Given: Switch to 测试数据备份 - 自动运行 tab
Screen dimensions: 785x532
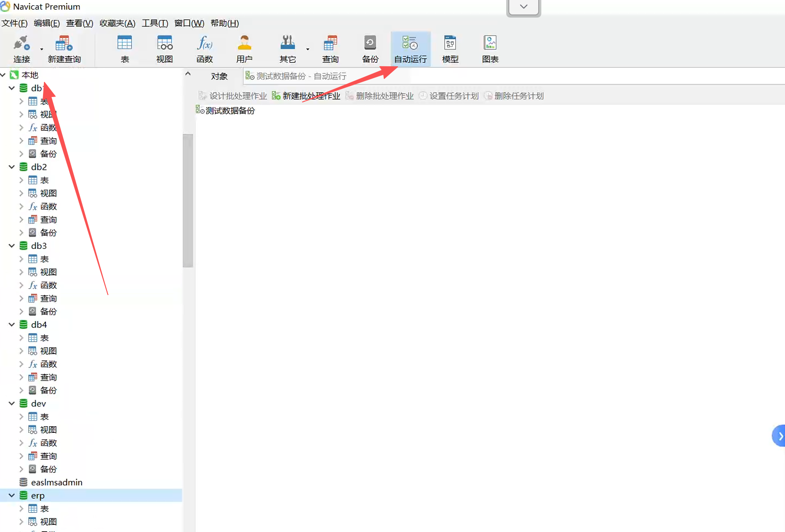Looking at the screenshot, I should tap(296, 76).
